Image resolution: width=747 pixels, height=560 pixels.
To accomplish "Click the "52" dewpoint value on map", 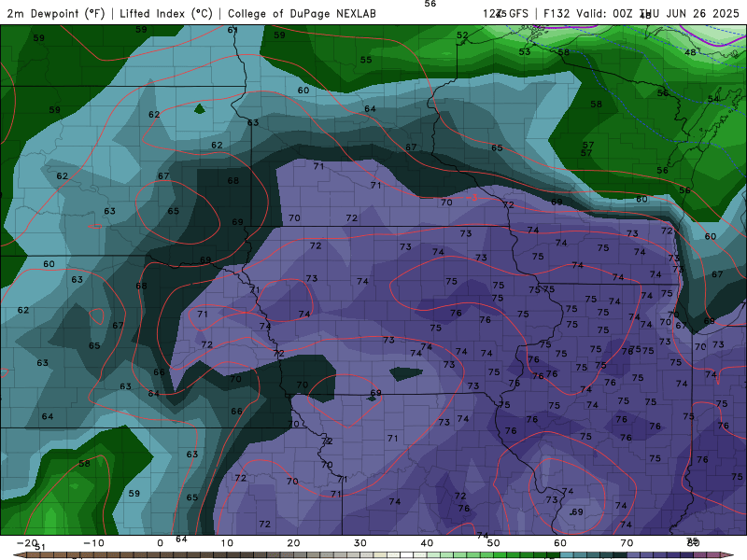I will pyautogui.click(x=462, y=35).
